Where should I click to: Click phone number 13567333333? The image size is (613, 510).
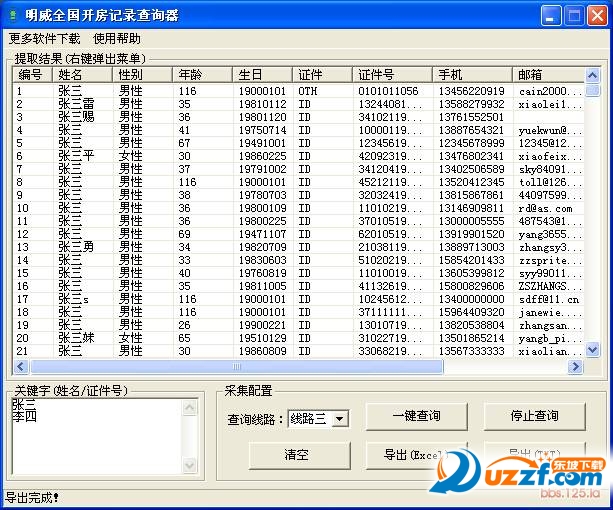(x=471, y=351)
